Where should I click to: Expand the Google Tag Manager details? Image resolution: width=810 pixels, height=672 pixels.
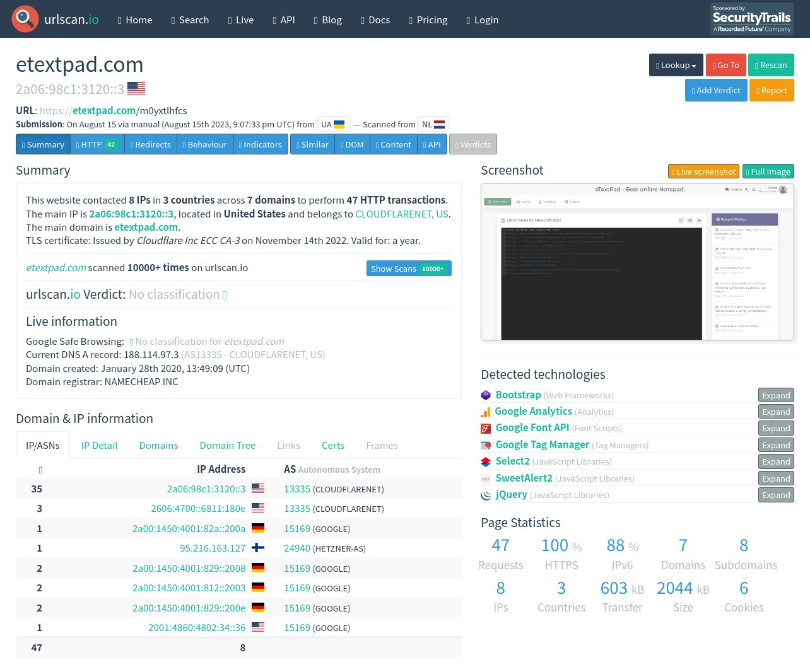(x=776, y=445)
